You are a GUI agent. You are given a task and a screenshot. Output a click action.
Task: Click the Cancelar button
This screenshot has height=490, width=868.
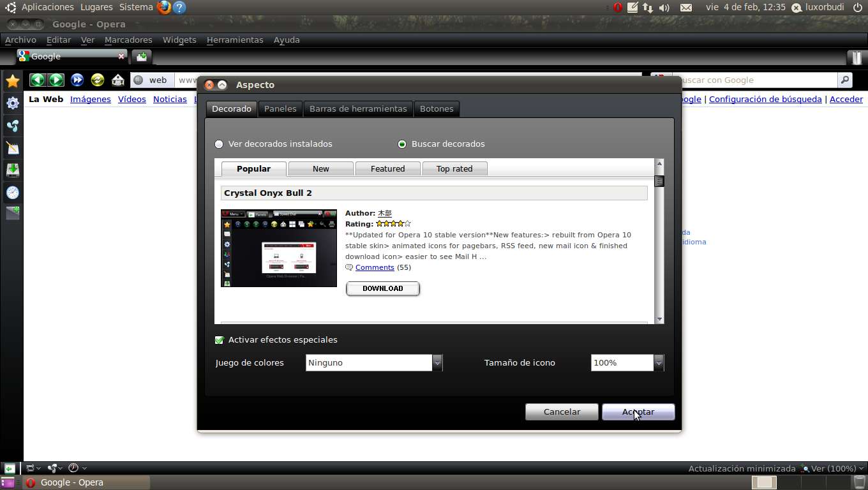click(562, 412)
